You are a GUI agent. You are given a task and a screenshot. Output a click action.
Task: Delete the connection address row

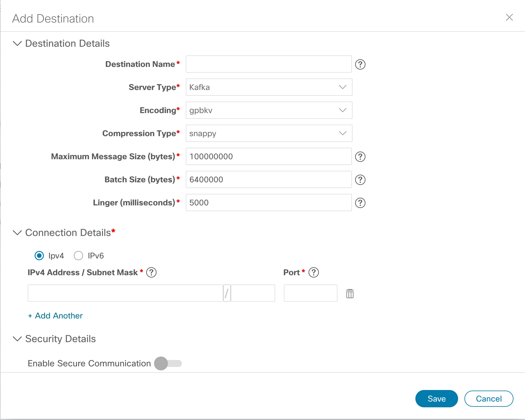[350, 293]
